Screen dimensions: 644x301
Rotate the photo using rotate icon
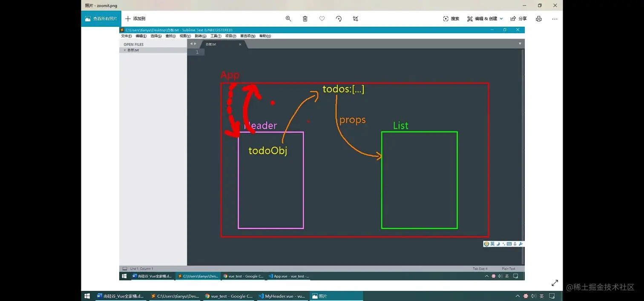(339, 19)
